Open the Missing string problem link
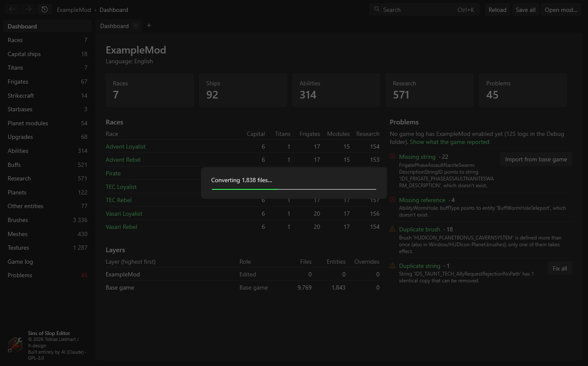588x366 pixels. point(417,157)
